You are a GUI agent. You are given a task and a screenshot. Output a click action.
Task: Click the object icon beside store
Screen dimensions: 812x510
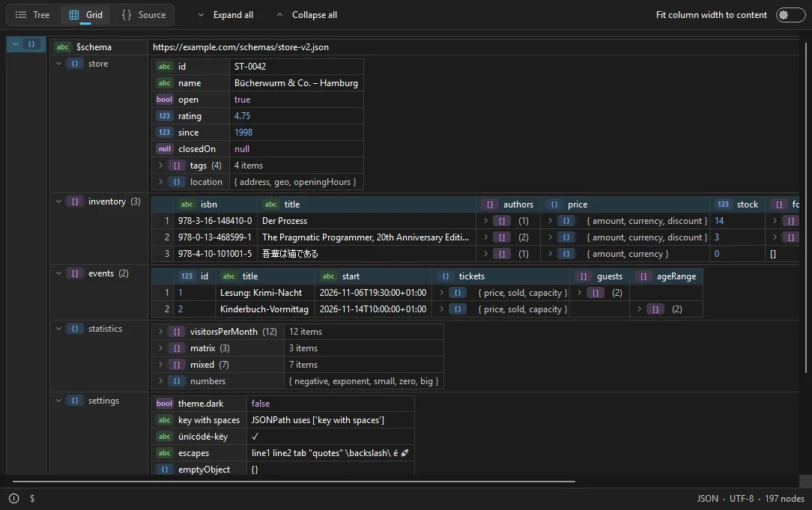[x=75, y=64]
